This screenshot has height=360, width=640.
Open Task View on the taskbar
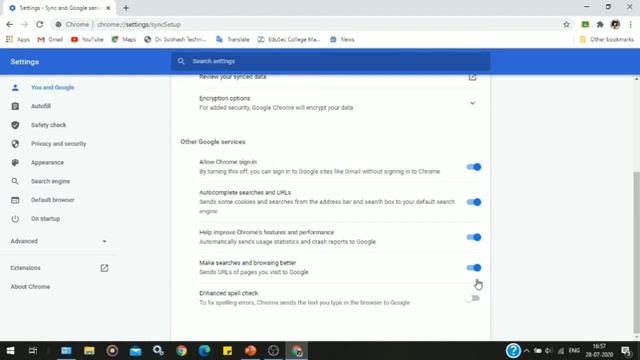point(33,351)
